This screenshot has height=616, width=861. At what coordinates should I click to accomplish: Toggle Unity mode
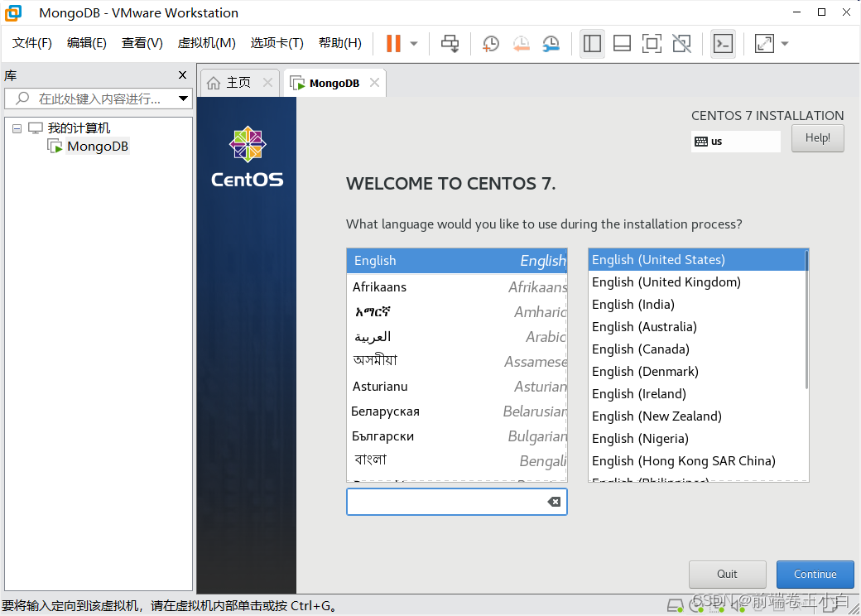click(x=681, y=43)
